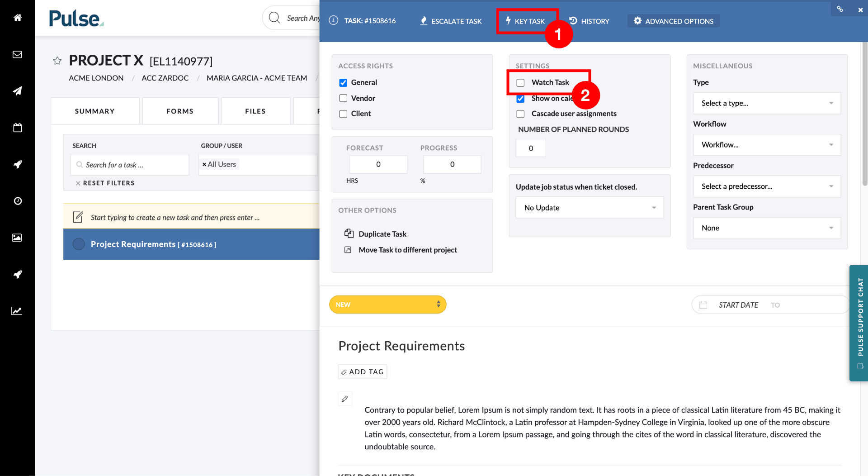868x476 pixels.
Task: Click the ADD TAG button
Action: click(363, 371)
